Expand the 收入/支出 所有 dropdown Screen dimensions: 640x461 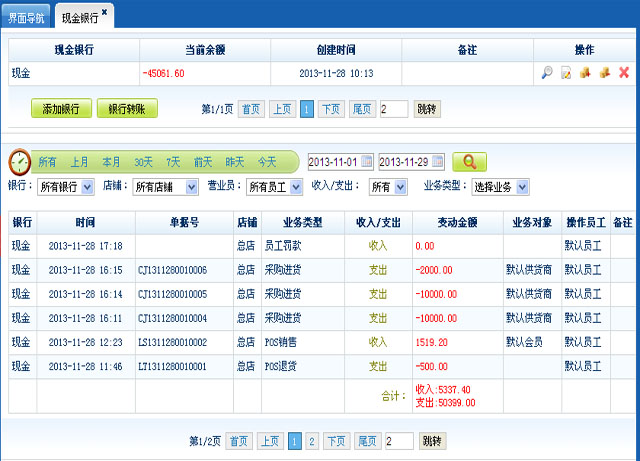coord(401,187)
